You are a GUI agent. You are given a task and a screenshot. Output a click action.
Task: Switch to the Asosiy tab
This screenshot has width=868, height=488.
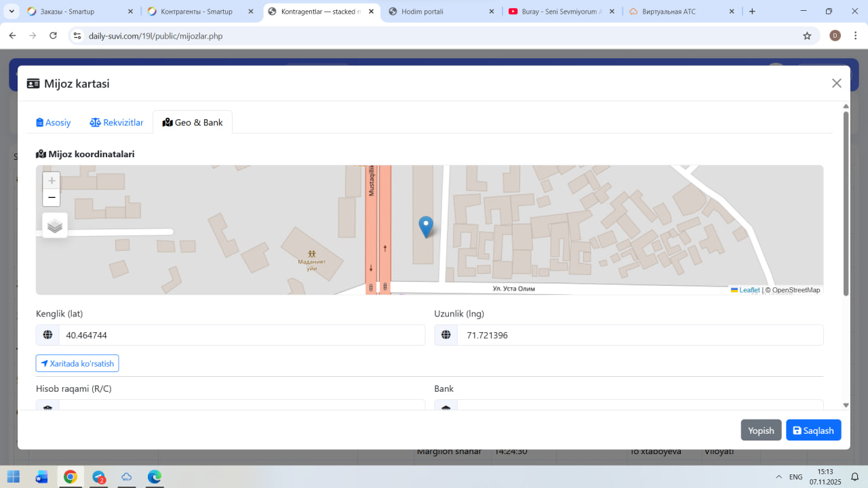coord(54,123)
